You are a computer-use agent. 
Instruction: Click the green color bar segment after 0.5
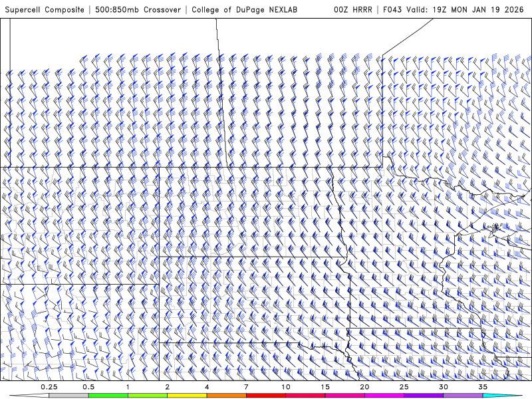[x=108, y=396]
